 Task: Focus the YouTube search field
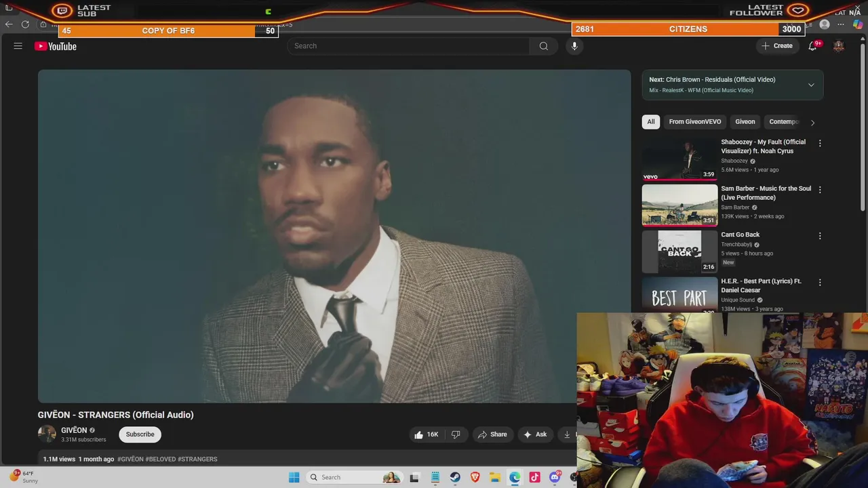pyautogui.click(x=408, y=46)
